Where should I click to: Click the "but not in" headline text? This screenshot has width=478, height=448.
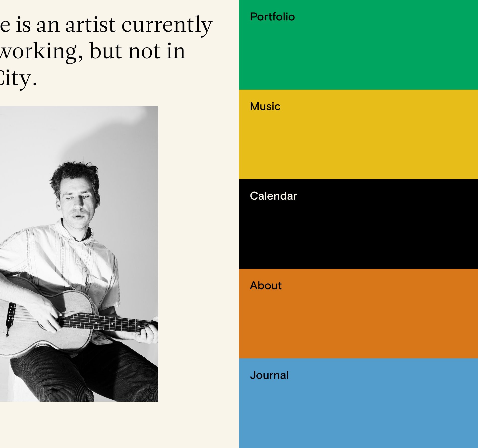coord(137,51)
